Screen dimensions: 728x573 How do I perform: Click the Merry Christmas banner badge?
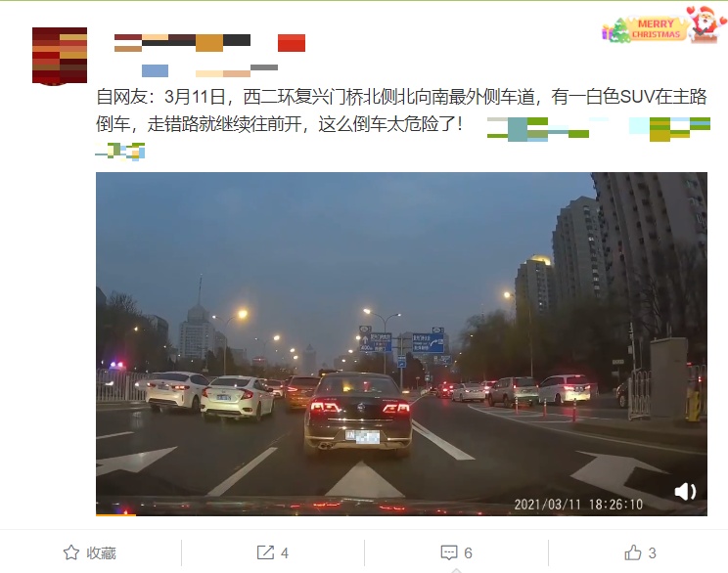pos(656,28)
